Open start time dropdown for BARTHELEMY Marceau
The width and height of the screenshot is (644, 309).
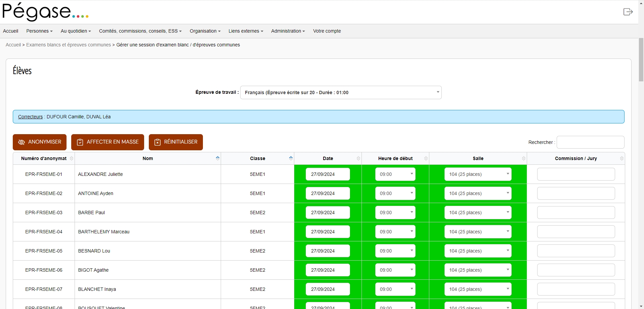395,232
